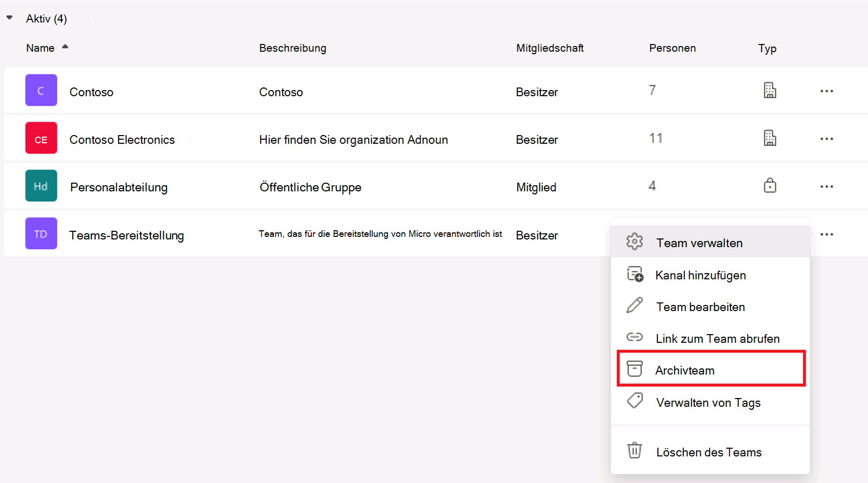Open the Contoso team purple avatar
This screenshot has height=483, width=868.
click(41, 90)
